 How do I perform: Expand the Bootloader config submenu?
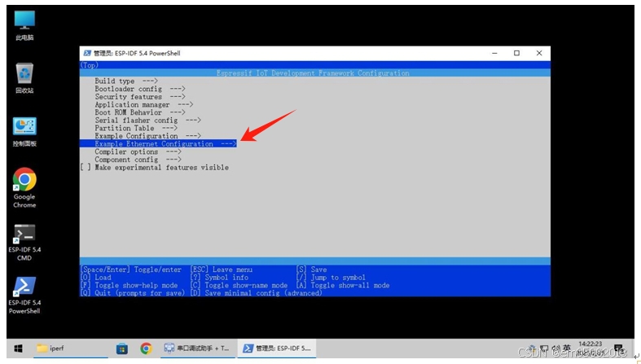tap(140, 89)
